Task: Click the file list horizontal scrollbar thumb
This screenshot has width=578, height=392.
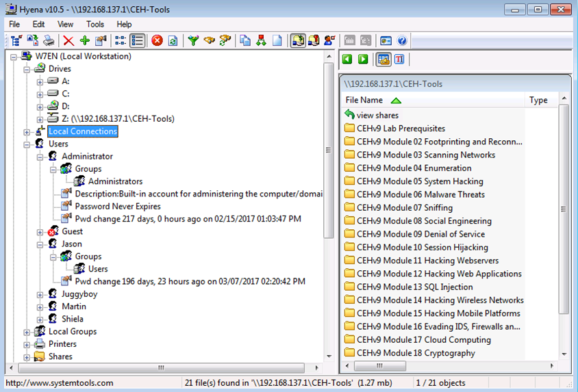Action: 379,365
